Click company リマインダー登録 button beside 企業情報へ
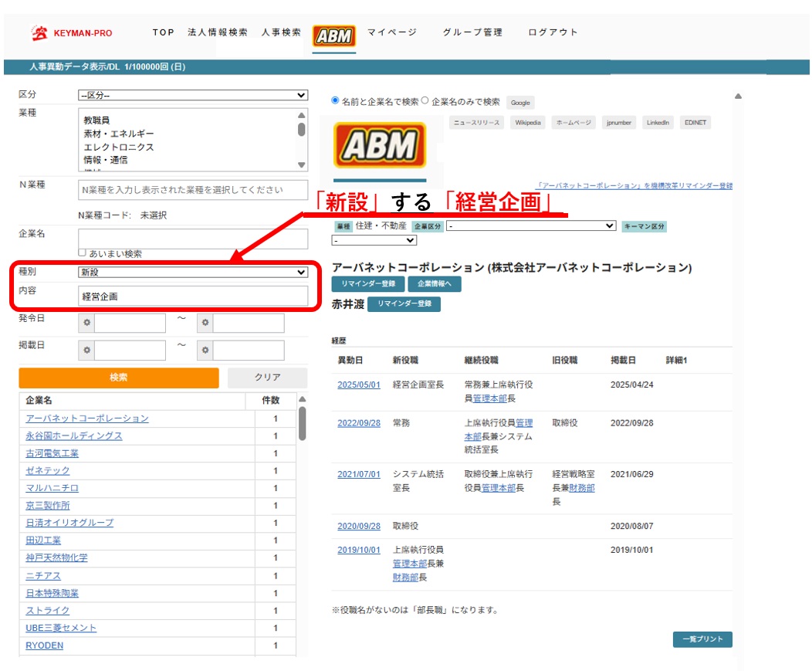Viewport: 812px width, 671px height. 368,283
